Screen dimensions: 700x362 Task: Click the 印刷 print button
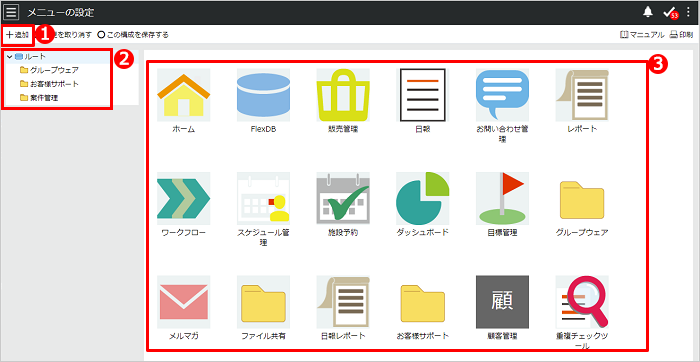pos(681,35)
